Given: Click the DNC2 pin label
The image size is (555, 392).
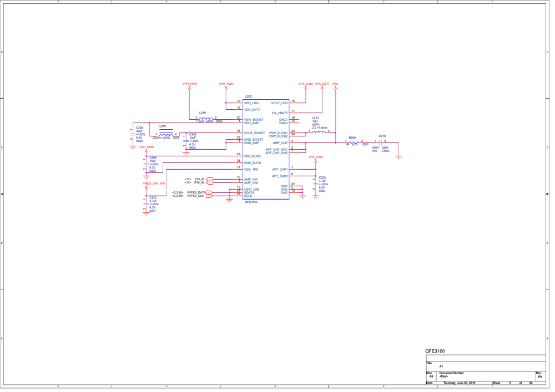Looking at the screenshot, I should point(284,123).
